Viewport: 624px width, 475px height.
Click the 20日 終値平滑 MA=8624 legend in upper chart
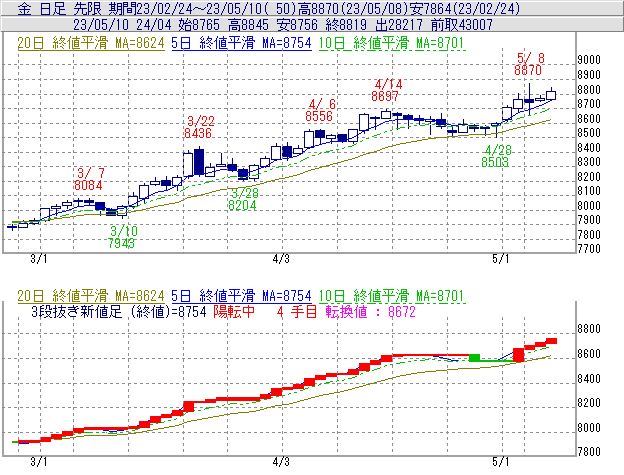tap(91, 43)
